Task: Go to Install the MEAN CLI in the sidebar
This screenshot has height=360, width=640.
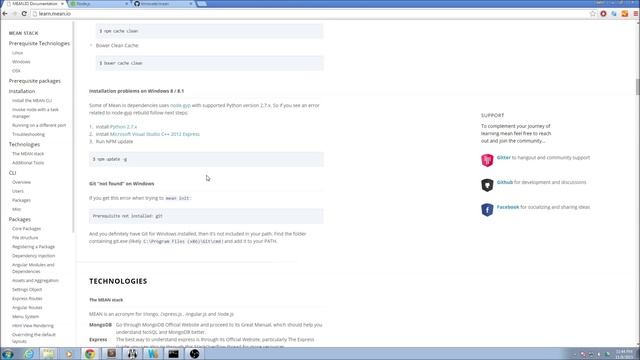Action: (32, 101)
